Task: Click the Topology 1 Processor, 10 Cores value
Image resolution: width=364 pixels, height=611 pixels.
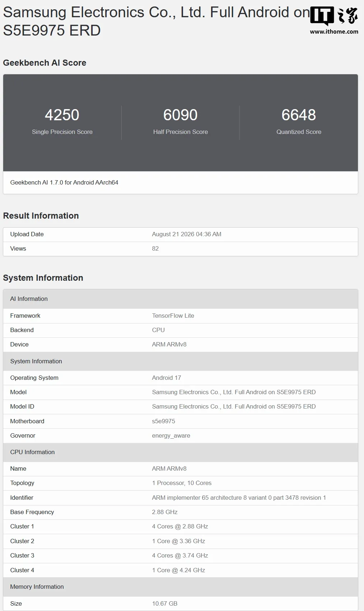Action: click(182, 483)
